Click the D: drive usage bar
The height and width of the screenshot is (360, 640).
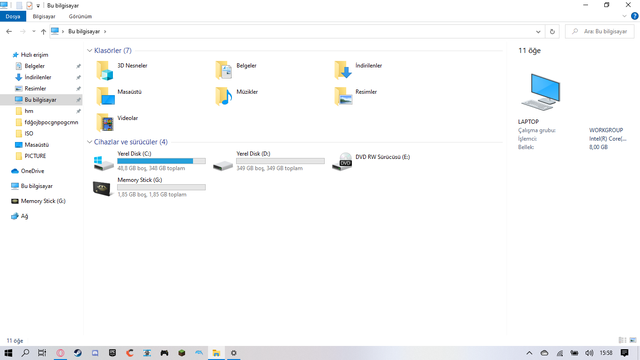click(280, 161)
